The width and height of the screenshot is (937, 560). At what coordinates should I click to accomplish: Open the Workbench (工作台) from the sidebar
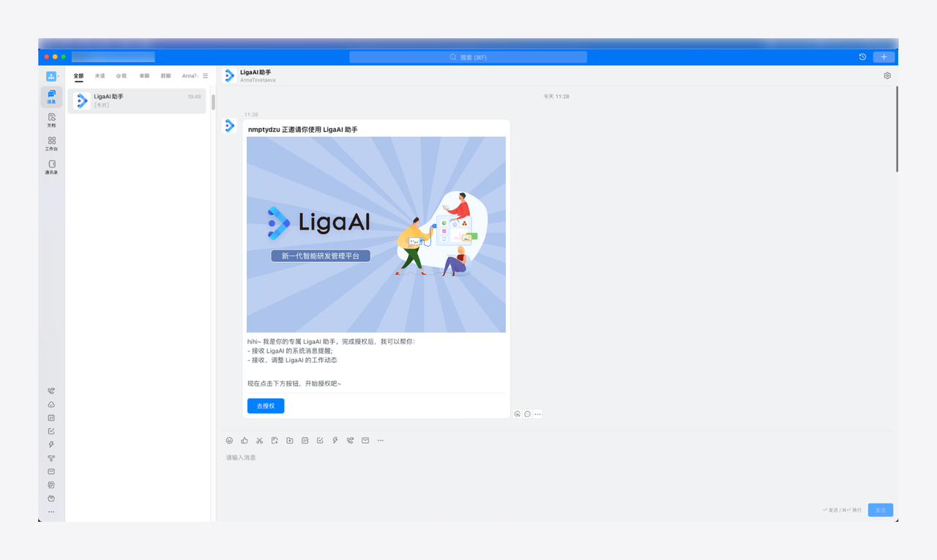[51, 143]
